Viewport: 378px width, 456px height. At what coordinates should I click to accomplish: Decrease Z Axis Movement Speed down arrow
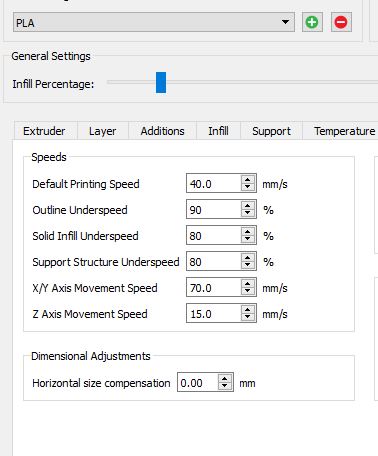coord(248,317)
